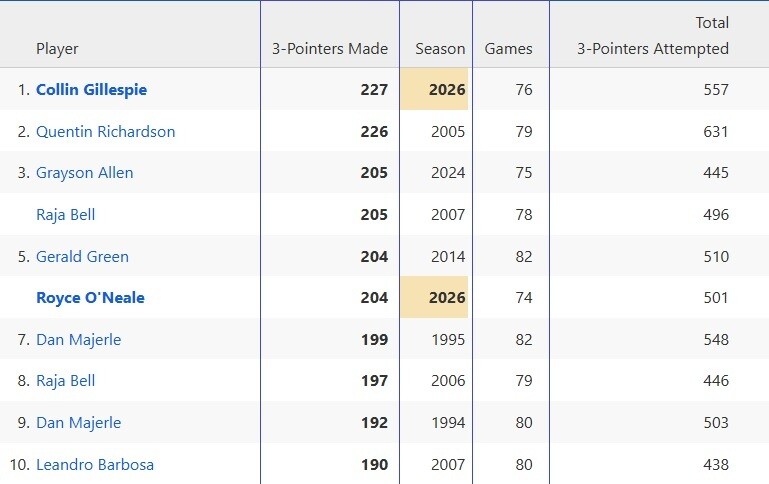Select Raja Bell's 2007 season entry link
This screenshot has width=769, height=484.
pyautogui.click(x=65, y=215)
